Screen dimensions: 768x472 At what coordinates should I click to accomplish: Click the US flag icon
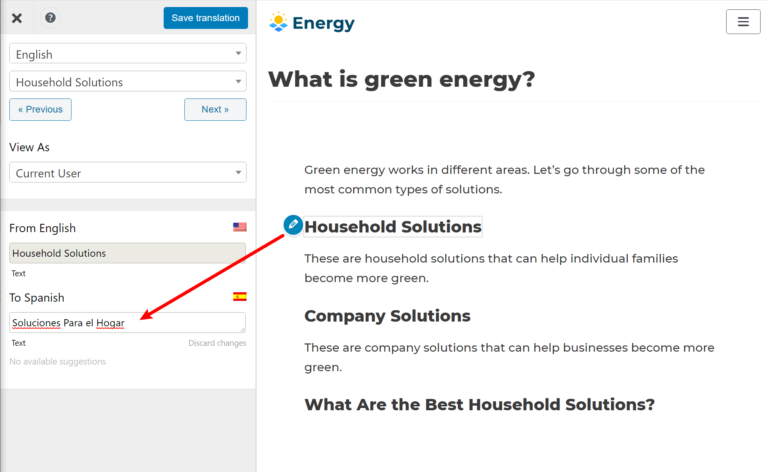click(x=239, y=228)
